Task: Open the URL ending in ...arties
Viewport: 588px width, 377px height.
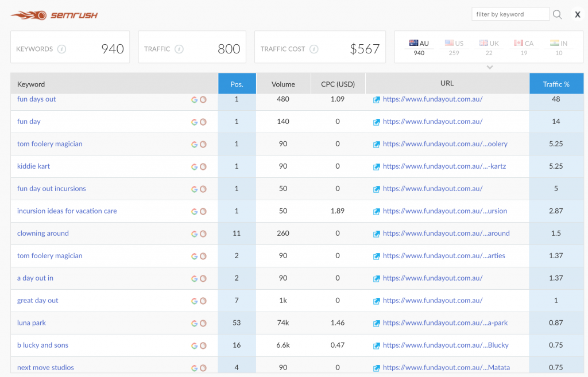Action: 444,255
